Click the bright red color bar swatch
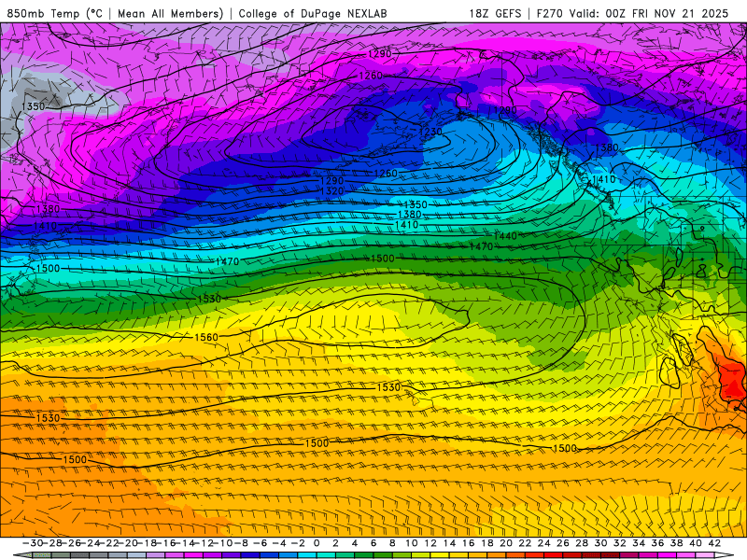This screenshot has width=747, height=560. [x=554, y=555]
